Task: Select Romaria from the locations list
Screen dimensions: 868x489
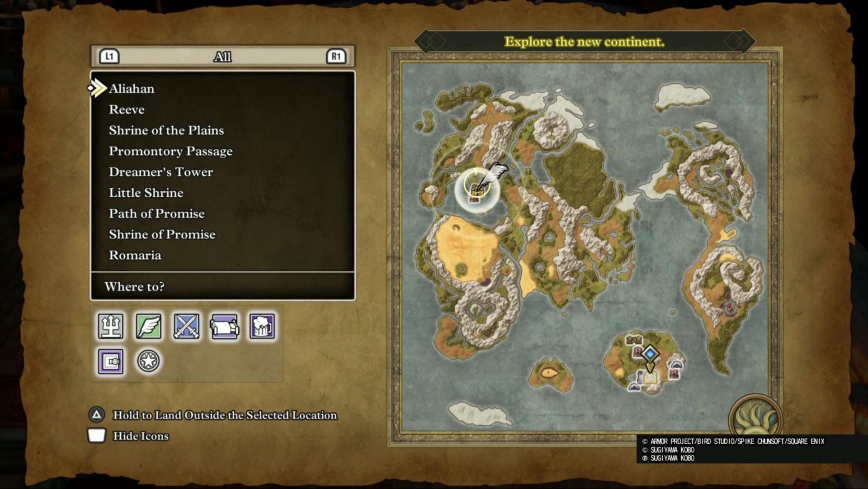Action: (135, 255)
